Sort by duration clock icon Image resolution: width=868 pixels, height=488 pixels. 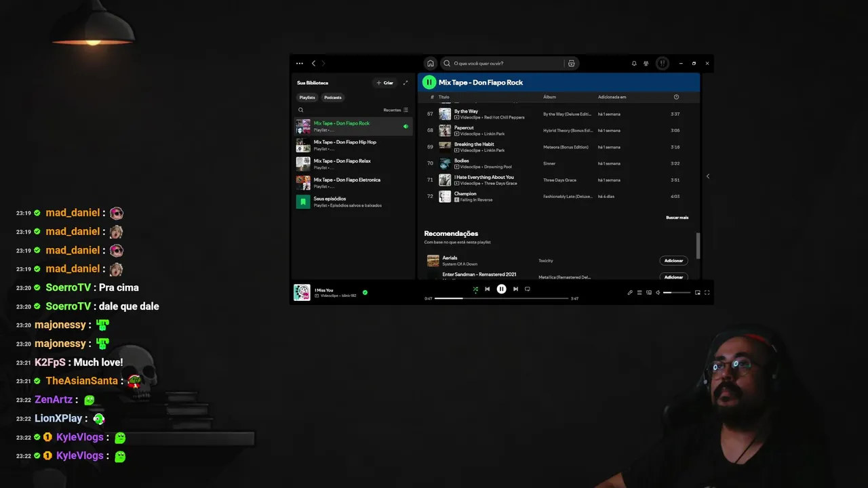(676, 97)
